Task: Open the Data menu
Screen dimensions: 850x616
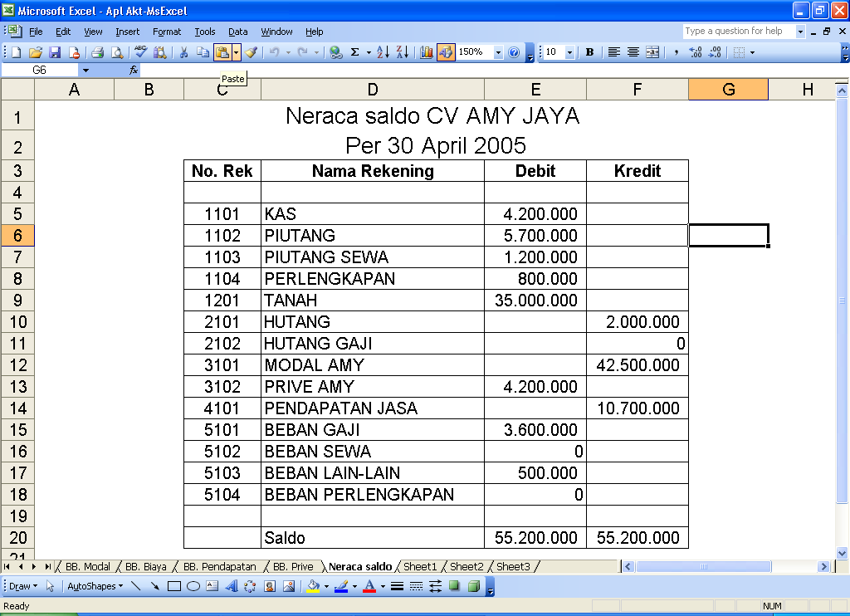Action: (x=237, y=32)
